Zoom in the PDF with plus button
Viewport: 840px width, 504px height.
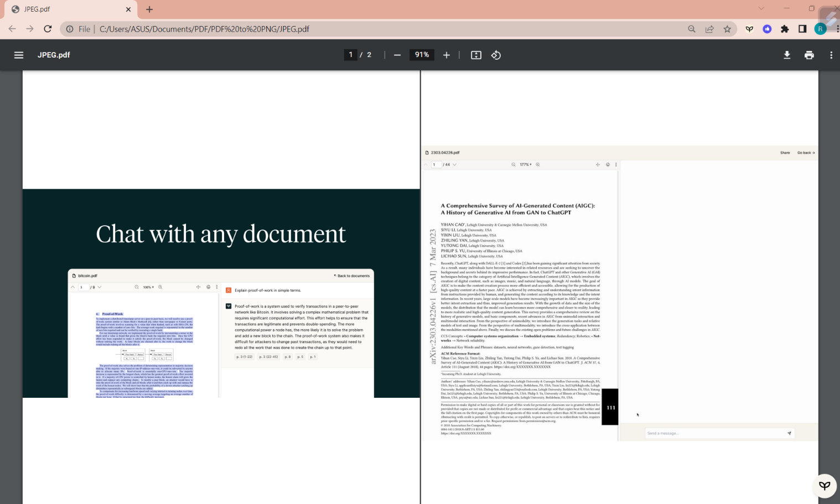447,55
